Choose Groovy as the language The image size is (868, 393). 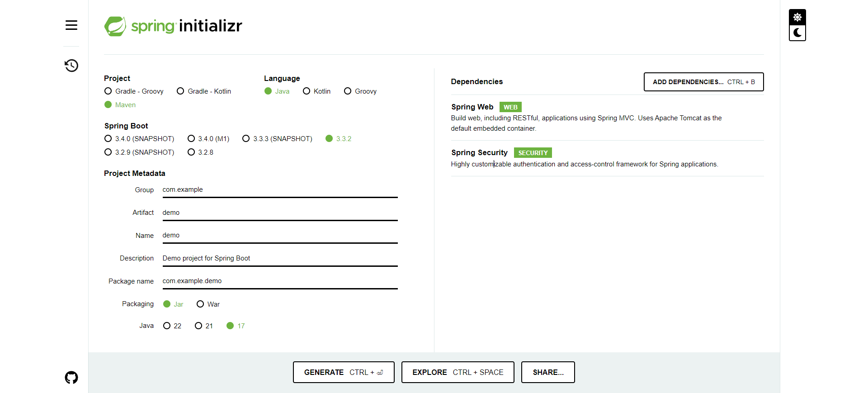pyautogui.click(x=360, y=91)
